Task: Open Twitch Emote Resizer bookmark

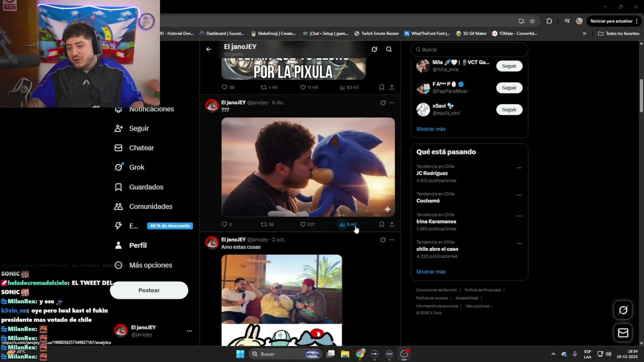Action: click(x=376, y=34)
